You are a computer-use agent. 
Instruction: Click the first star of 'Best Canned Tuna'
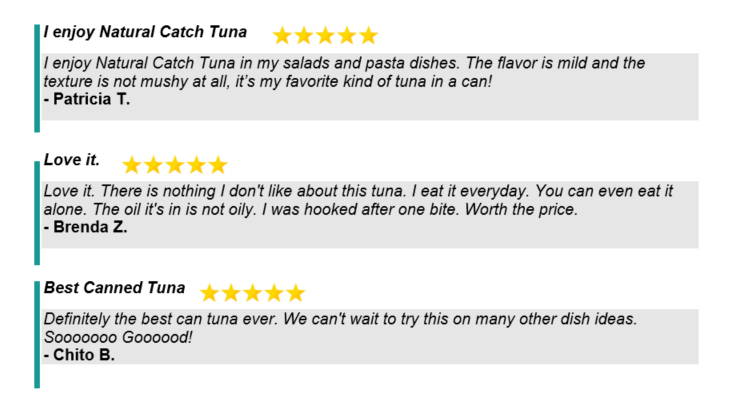click(x=209, y=293)
